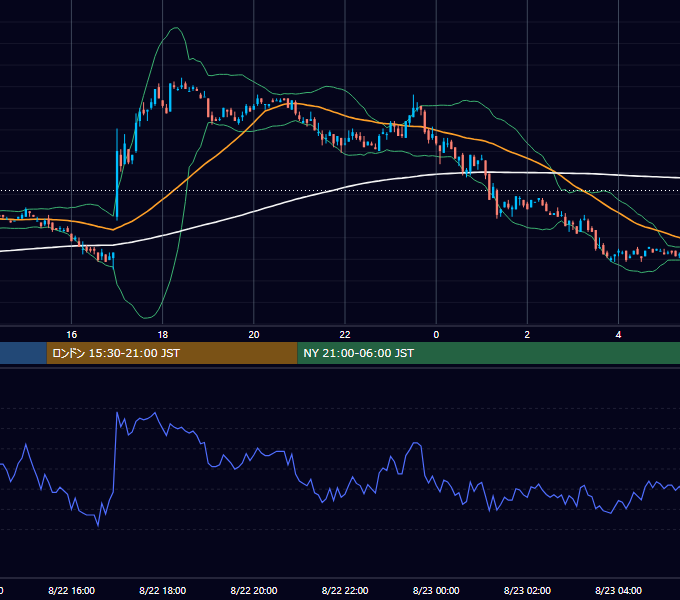Image resolution: width=680 pixels, height=600 pixels.
Task: Click the 8/22 16:00 date label
Action: coord(72,590)
